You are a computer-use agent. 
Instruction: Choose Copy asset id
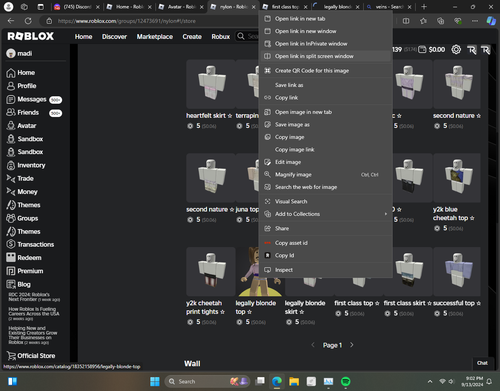[326, 243]
